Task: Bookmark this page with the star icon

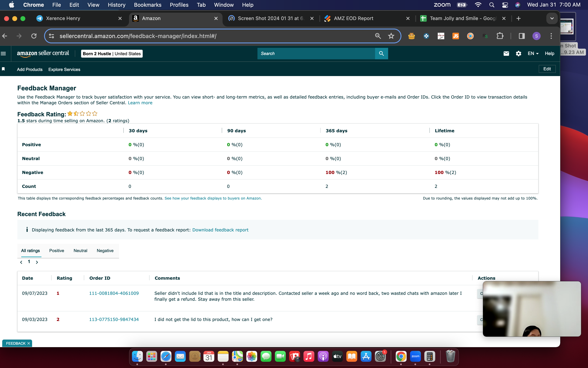Action: [391, 36]
